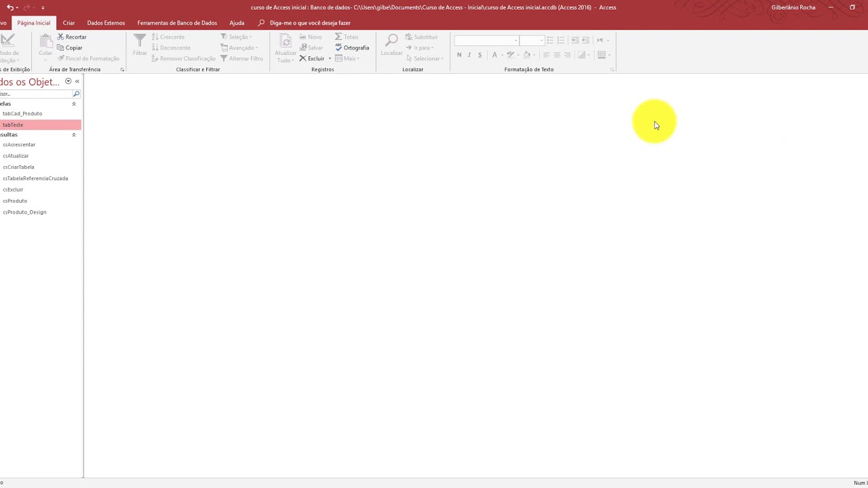Click the font color A button

click(494, 55)
